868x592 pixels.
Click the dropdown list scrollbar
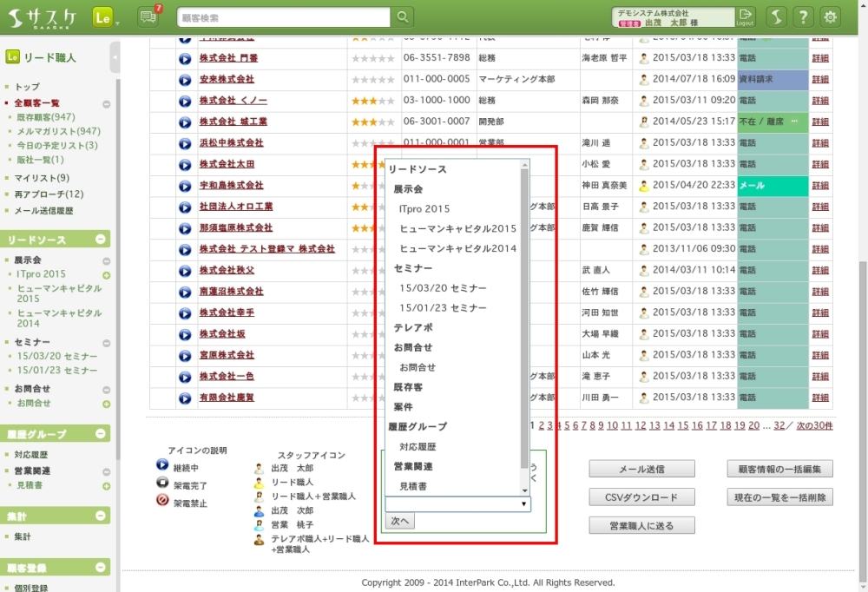coord(525,319)
